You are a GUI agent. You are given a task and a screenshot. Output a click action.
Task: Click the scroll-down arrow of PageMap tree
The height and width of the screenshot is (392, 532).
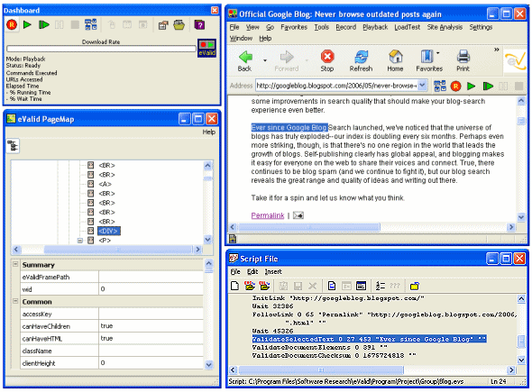(x=208, y=240)
